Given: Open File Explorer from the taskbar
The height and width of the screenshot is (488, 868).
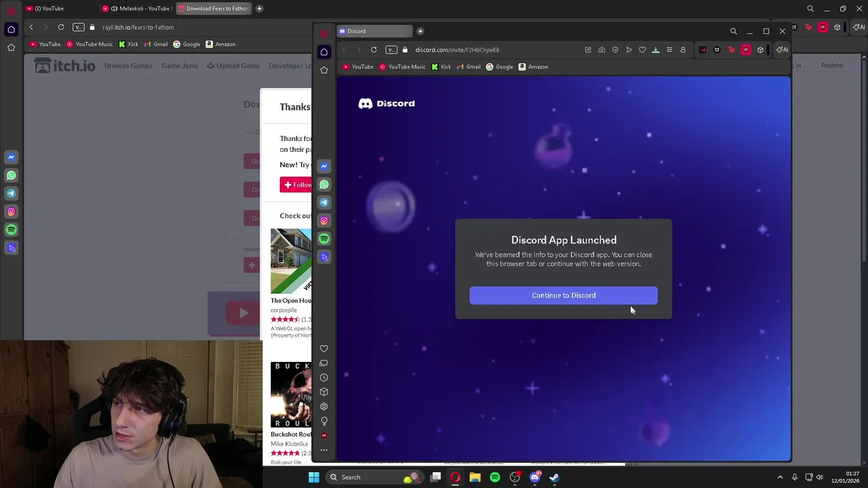Looking at the screenshot, I should (x=475, y=477).
